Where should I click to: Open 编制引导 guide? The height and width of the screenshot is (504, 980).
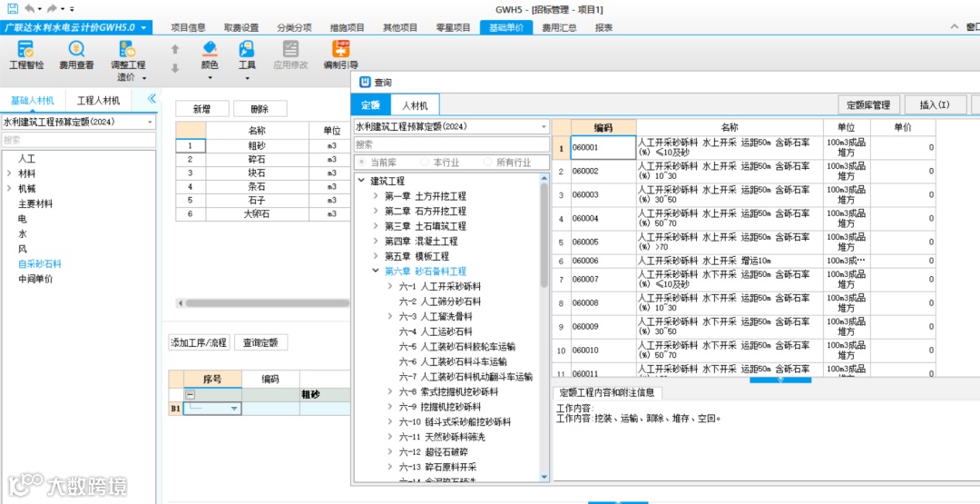(340, 55)
